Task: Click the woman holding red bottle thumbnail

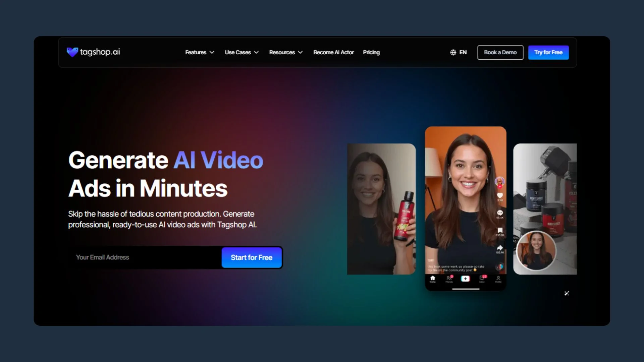Action: tap(381, 209)
